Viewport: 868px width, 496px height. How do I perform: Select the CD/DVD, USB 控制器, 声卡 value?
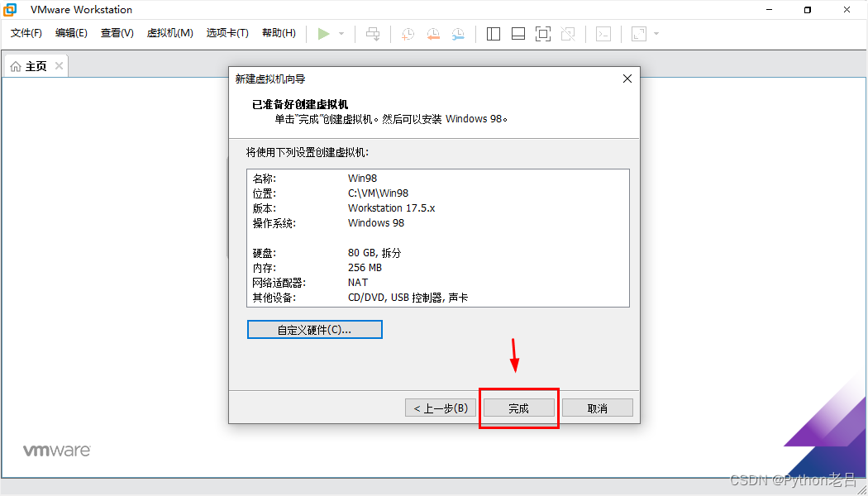click(x=408, y=298)
